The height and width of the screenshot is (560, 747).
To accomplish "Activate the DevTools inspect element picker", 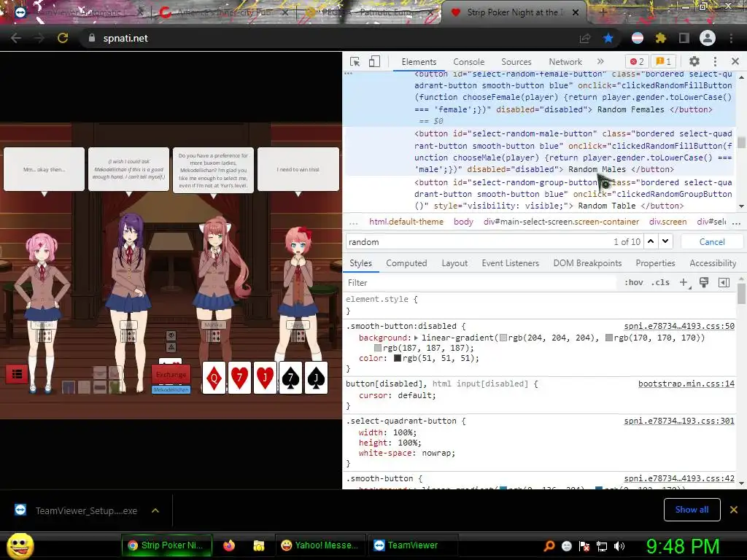I will 355,61.
